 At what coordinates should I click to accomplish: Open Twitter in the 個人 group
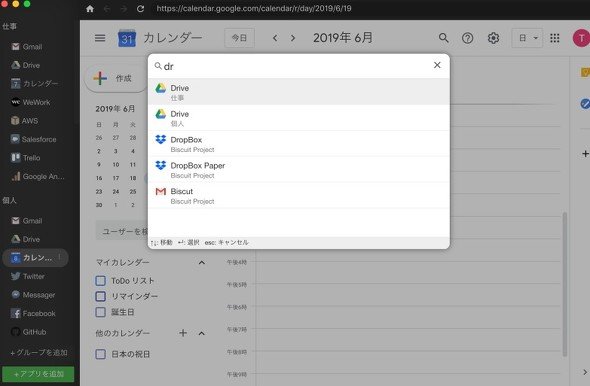[28, 276]
